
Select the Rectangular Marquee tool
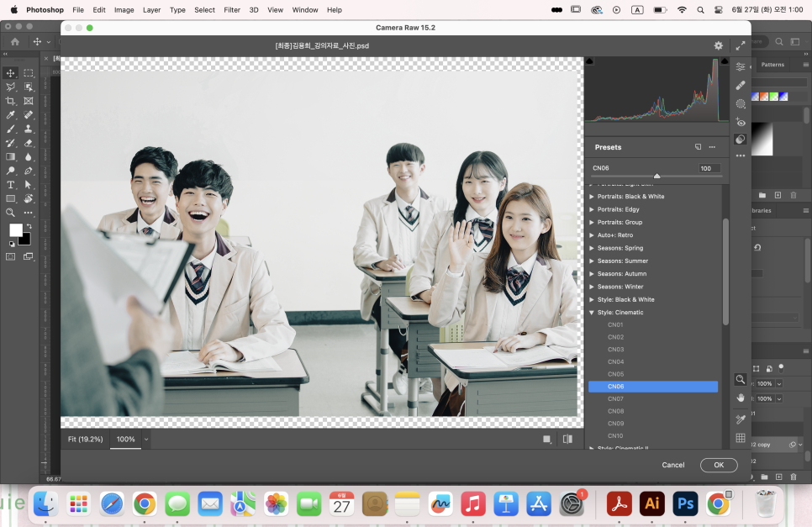pos(29,73)
